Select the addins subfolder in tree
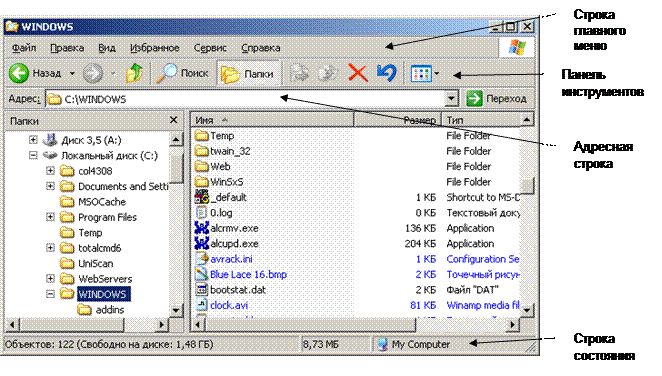Viewport: 662px width, 376px height. (109, 310)
